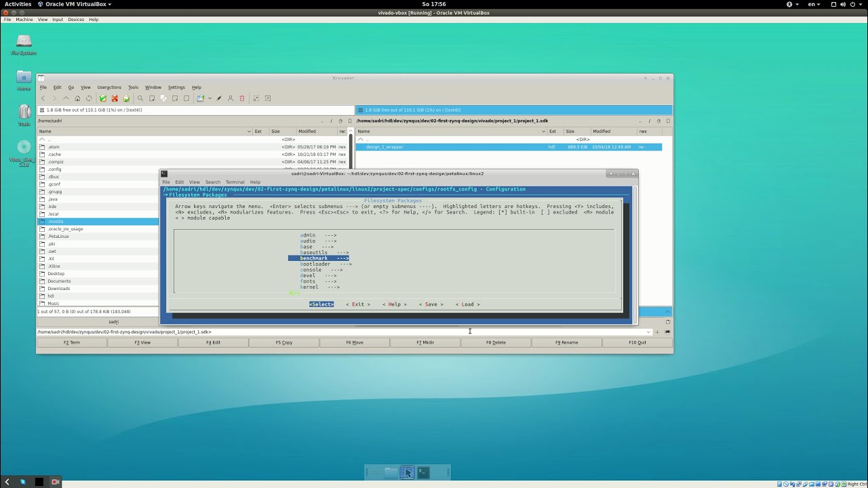Open VirtualBox Devices menu

(x=76, y=20)
